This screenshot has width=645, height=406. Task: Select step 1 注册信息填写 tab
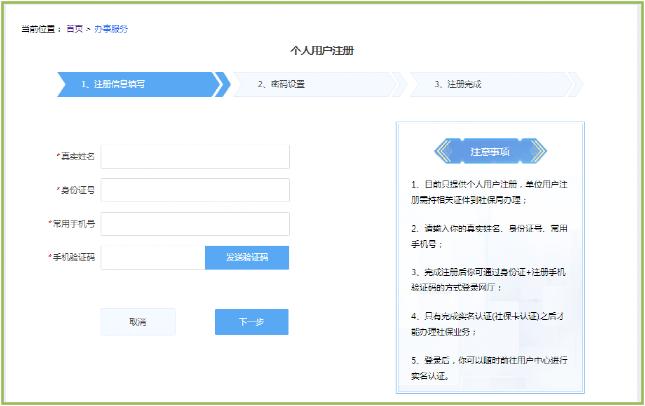(x=135, y=84)
